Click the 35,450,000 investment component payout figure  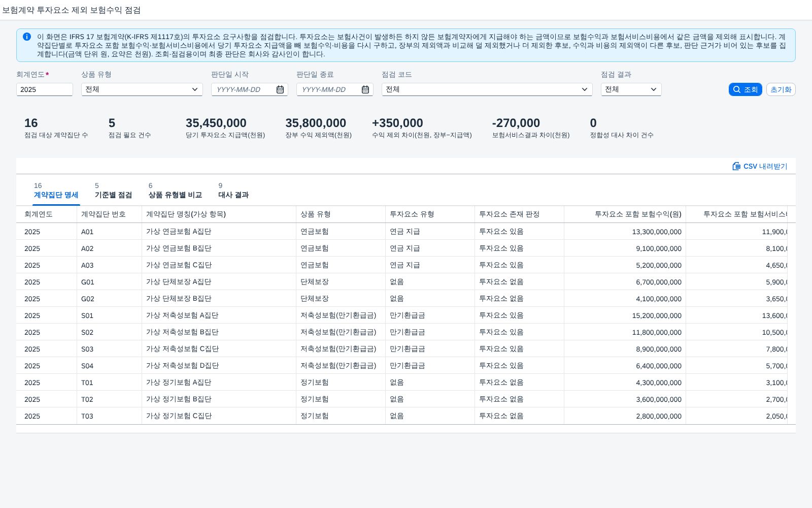point(216,123)
